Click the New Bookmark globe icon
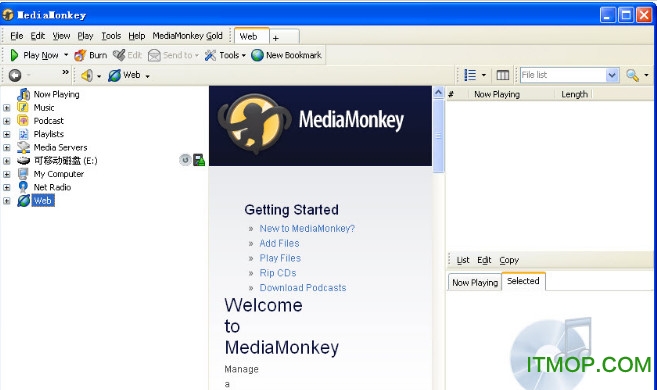Screen dimensions: 657x390 click(x=257, y=55)
